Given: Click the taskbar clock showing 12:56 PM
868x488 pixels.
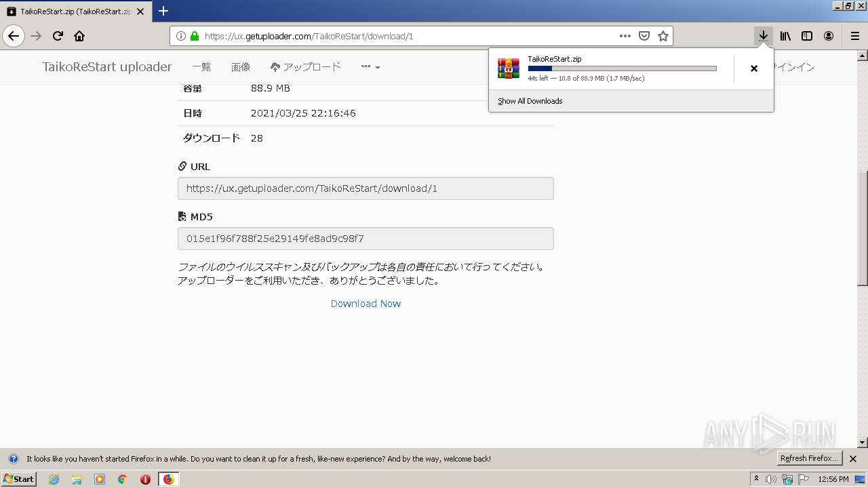Looking at the screenshot, I should tap(833, 479).
